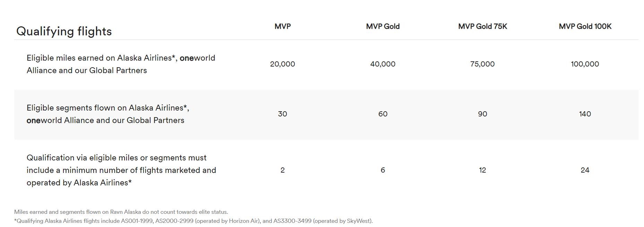This screenshot has width=644, height=227.
Task: Click the Qualifying flights heading
Action: [x=64, y=32]
